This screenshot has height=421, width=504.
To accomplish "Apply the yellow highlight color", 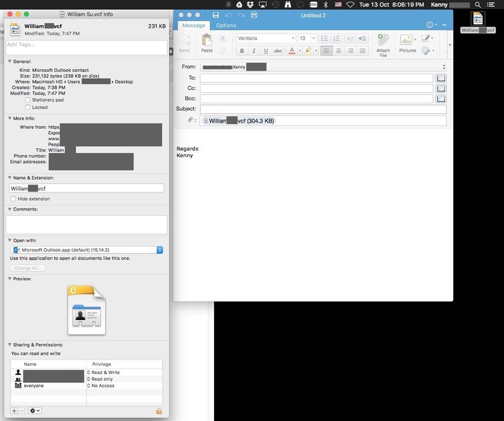I will click(x=308, y=51).
